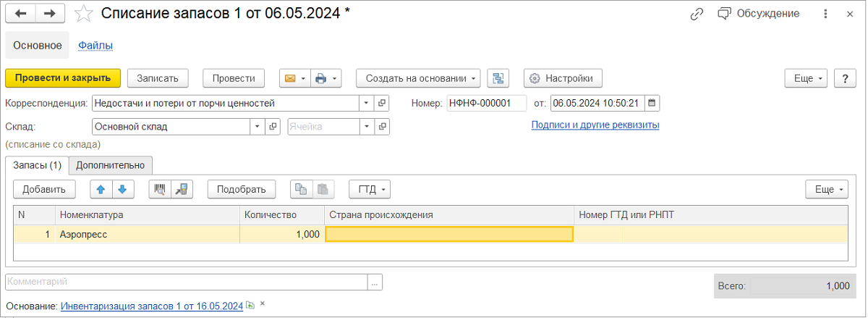Add document to favorites star
This screenshot has width=868, height=318.
click(x=84, y=14)
